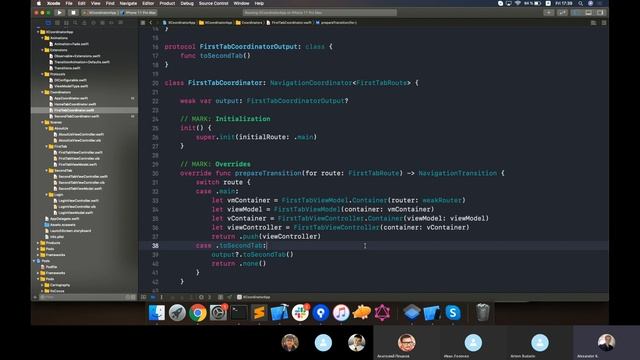The image size is (640, 360).
Task: Open the Breakpoint navigator icon
Action: (x=111, y=23)
